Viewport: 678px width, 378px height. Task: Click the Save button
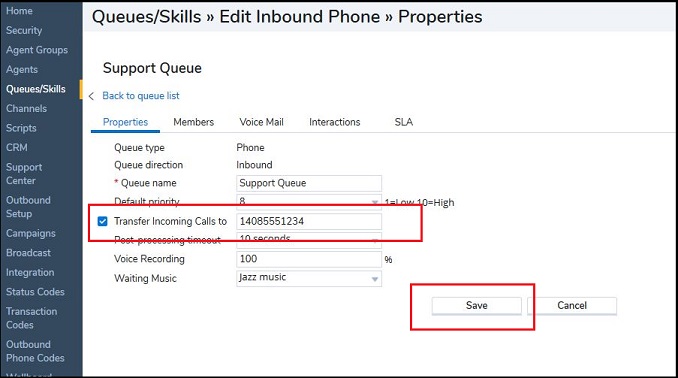477,306
